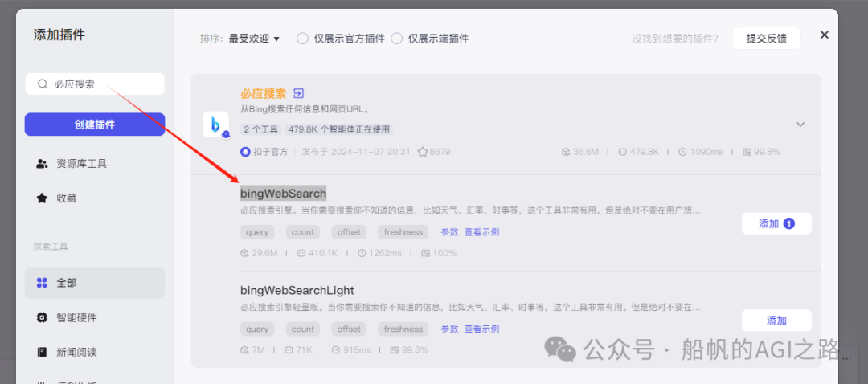The image size is (868, 384).
Task: Add the bingWebSearch tool
Action: tap(776, 223)
